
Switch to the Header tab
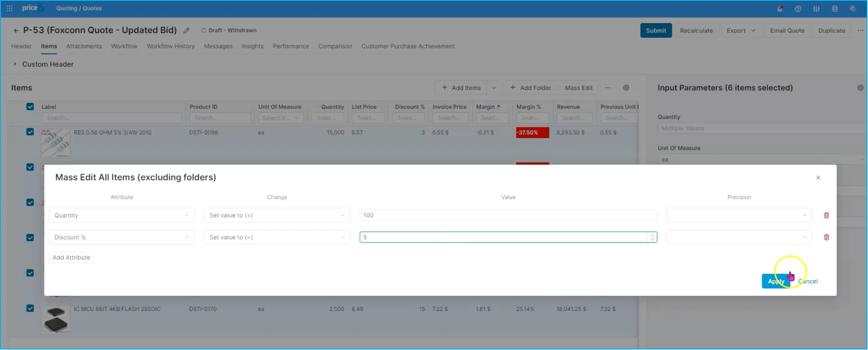[21, 46]
